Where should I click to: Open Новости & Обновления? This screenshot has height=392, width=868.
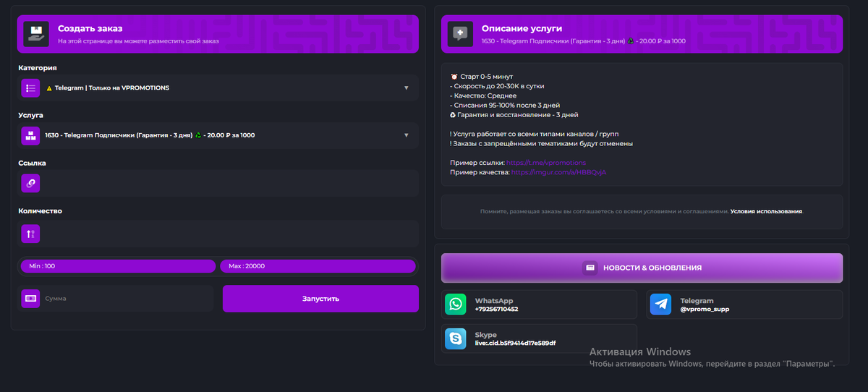[x=642, y=268]
